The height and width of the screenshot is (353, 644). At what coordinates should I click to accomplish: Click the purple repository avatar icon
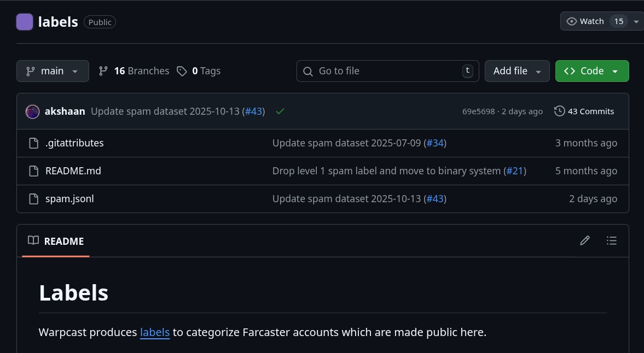click(x=25, y=22)
